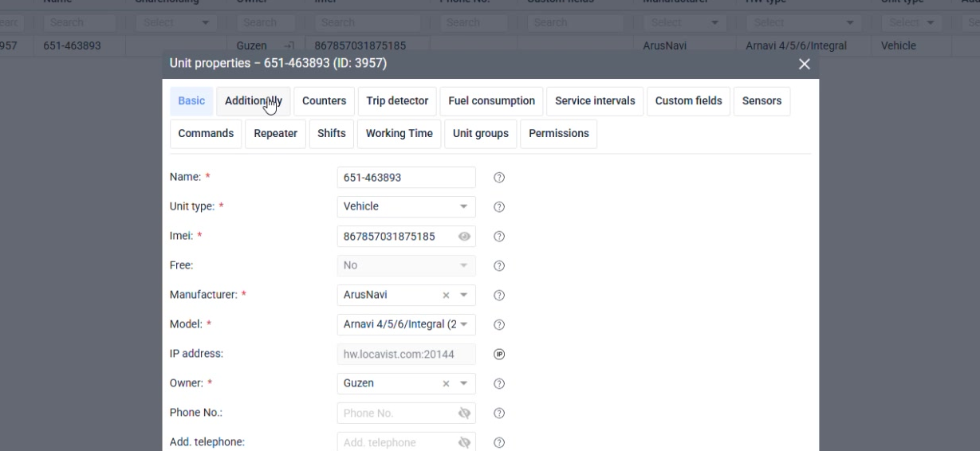980x451 pixels.
Task: Expand the Manufacturer dropdown arrow
Action: 463,296
